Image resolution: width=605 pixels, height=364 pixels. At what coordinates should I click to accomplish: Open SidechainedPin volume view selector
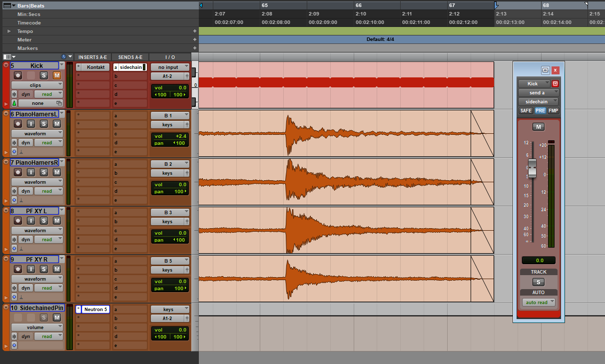[37, 328]
